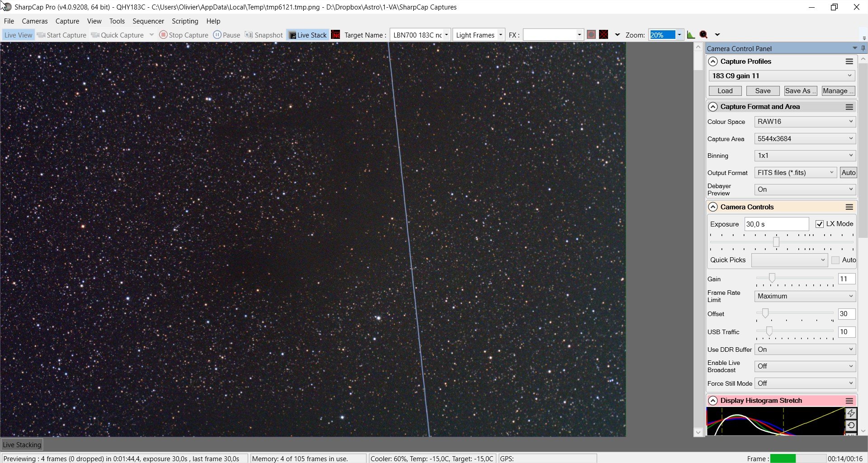Click the Save As profile button
868x463 pixels.
tap(800, 91)
